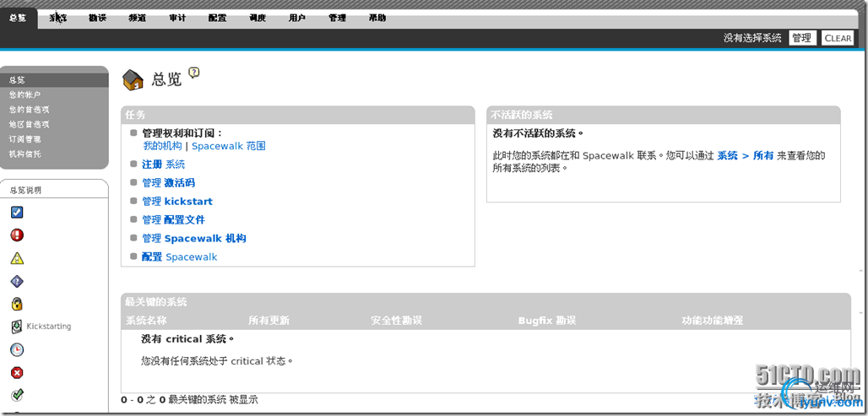Click the house overview icon
This screenshot has height=416, width=868.
pos(133,80)
